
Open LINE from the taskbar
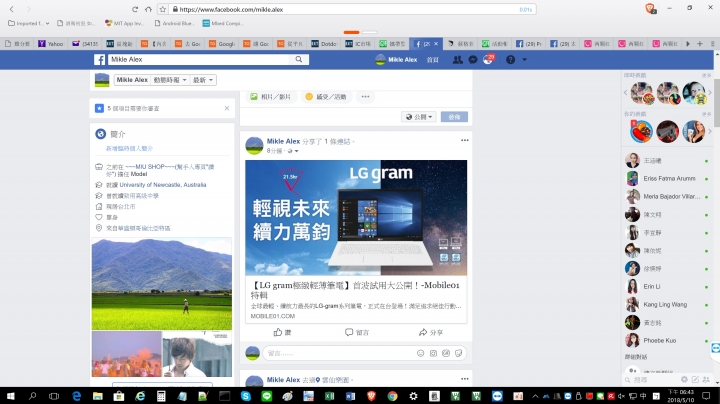266,396
